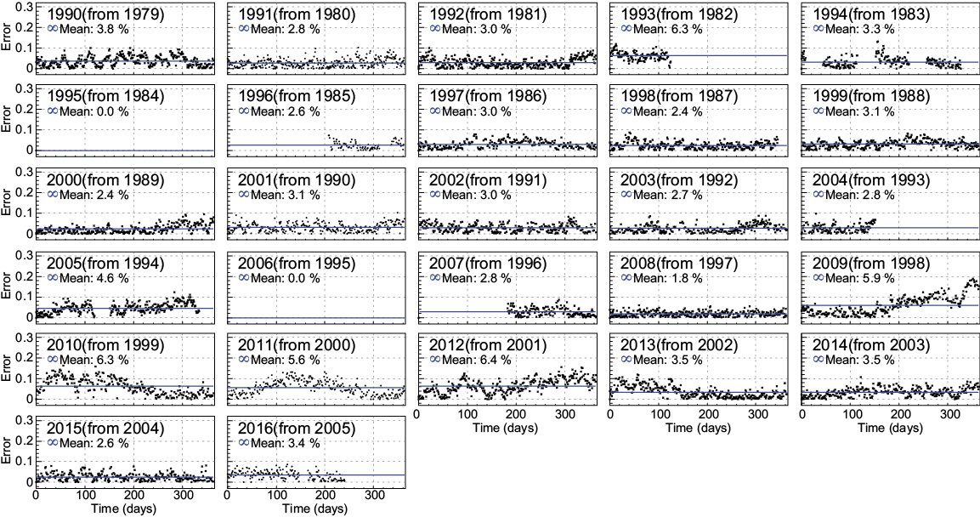Select the legend marker in the 2006 panel
The height and width of the screenshot is (517, 980).
point(245,276)
